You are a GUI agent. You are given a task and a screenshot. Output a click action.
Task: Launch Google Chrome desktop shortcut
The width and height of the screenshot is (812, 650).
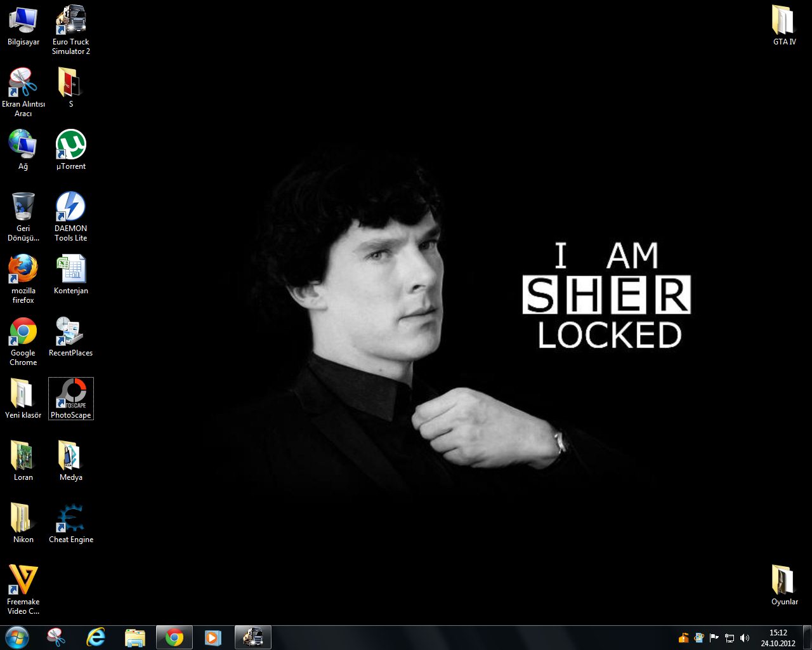tap(23, 341)
